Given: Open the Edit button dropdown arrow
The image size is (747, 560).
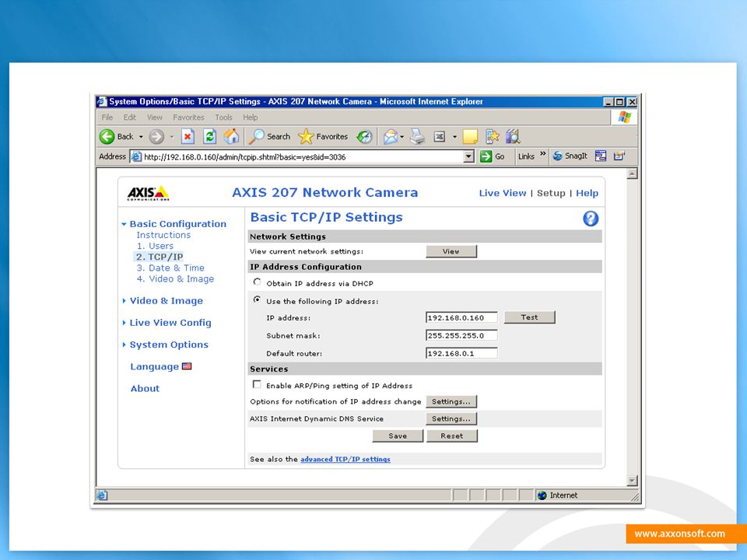Looking at the screenshot, I should (x=454, y=137).
